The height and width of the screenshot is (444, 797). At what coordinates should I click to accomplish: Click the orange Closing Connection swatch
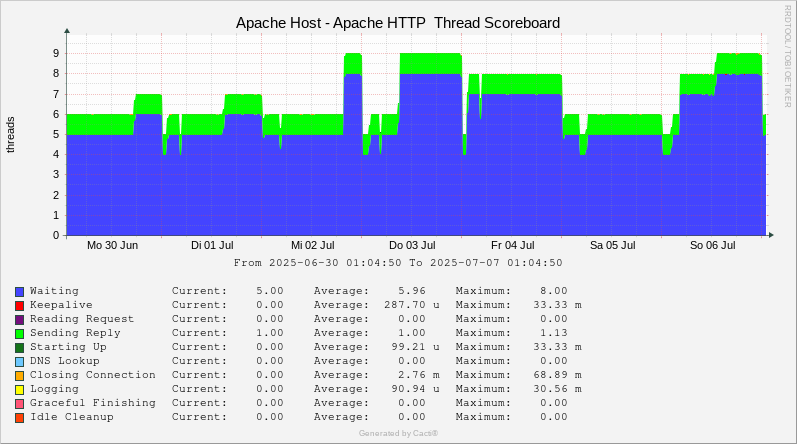tap(19, 375)
